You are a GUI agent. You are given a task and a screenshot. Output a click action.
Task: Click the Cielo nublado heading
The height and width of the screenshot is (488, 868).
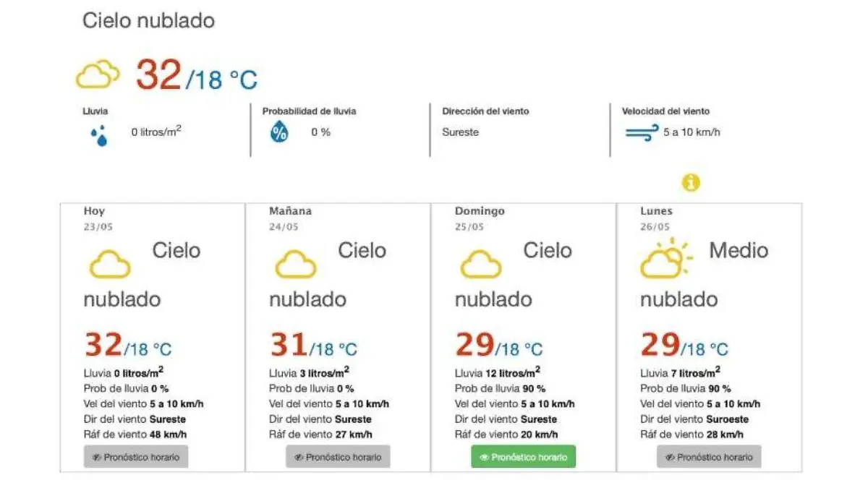(149, 20)
